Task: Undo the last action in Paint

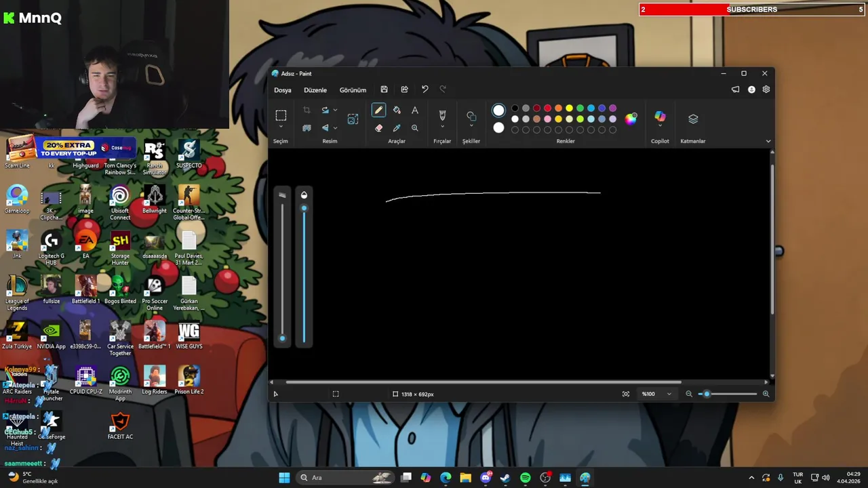Action: 425,89
